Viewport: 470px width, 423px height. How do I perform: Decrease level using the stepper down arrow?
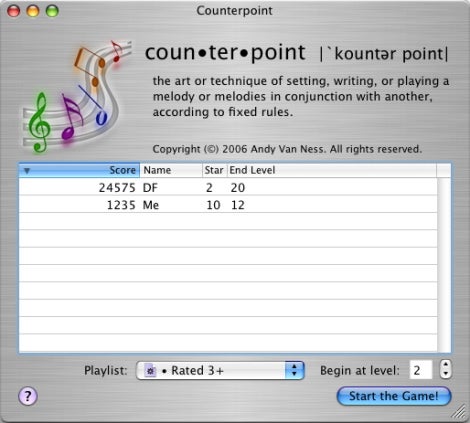tap(446, 374)
